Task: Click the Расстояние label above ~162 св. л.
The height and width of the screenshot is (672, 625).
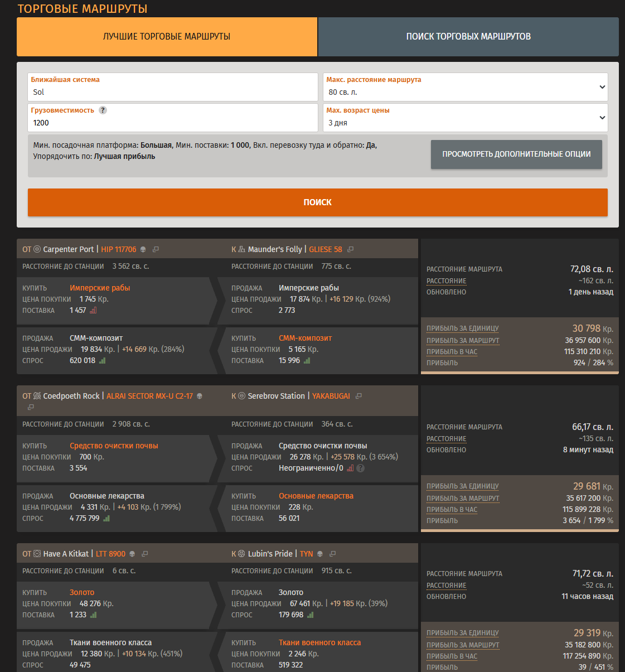Action: click(x=447, y=281)
